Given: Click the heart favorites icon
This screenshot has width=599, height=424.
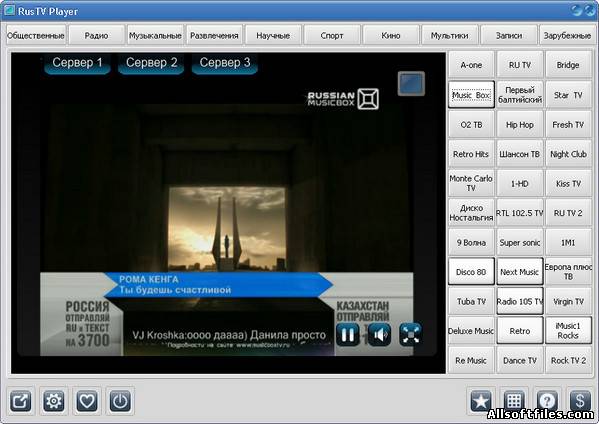Looking at the screenshot, I should pos(87,401).
